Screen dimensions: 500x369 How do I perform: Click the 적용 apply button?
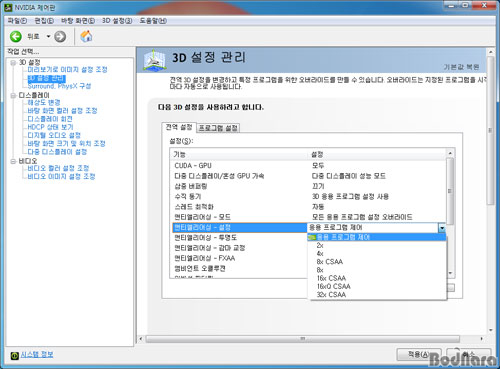(419, 354)
